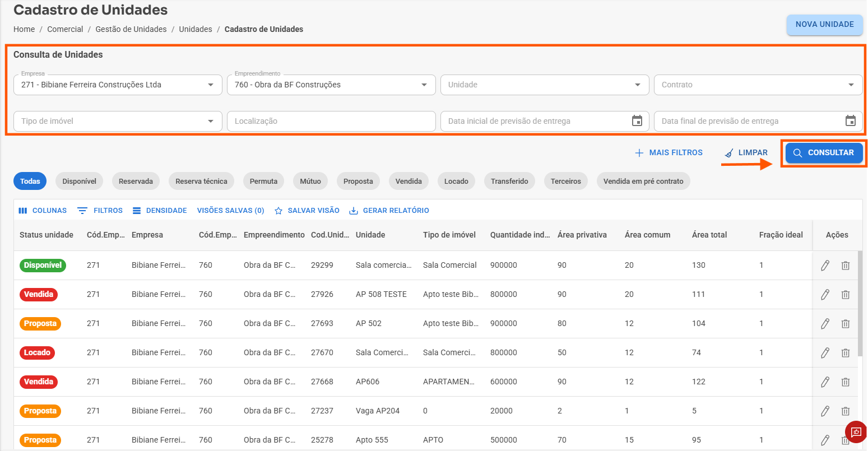
Task: Click LIMPAR to clear filters
Action: [x=746, y=153]
